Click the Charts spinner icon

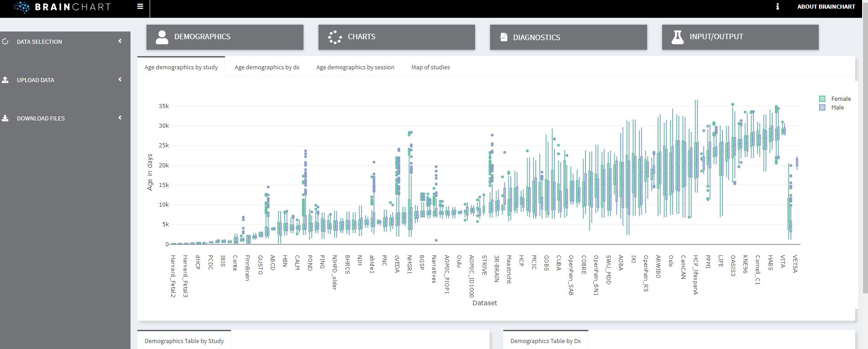point(335,37)
